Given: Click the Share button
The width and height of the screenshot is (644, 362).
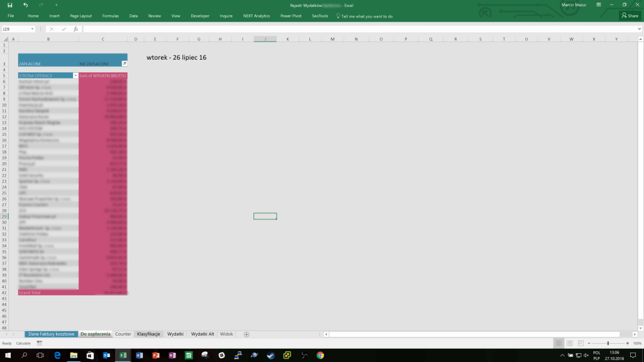Looking at the screenshot, I should [x=630, y=16].
